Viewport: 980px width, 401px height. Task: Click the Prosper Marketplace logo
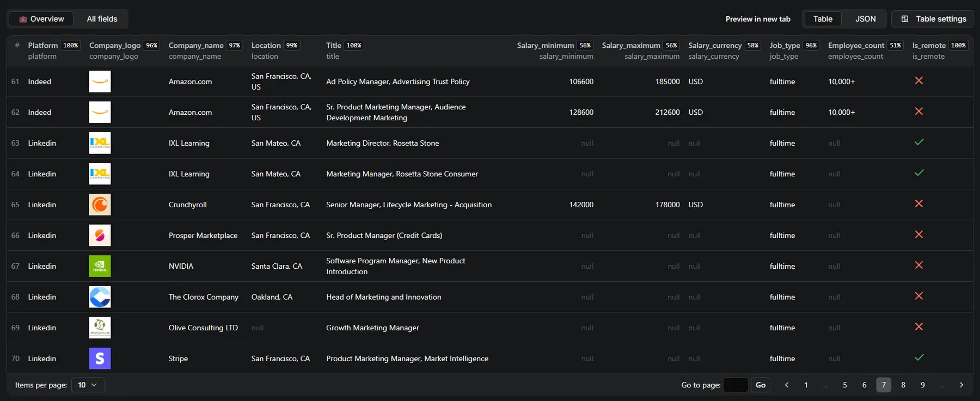click(x=100, y=235)
